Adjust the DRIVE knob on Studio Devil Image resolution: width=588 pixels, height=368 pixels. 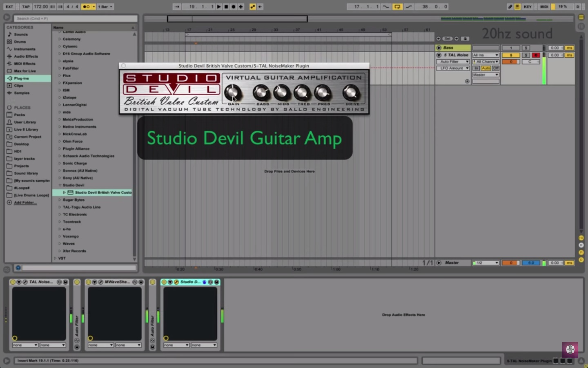352,93
